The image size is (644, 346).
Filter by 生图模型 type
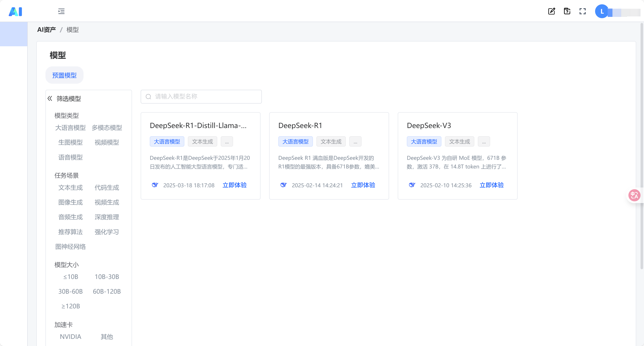coord(70,142)
